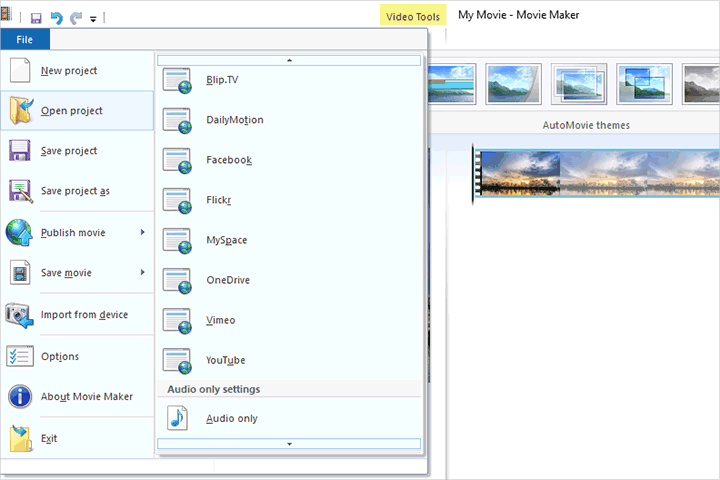Viewport: 720px width, 480px height.
Task: Click the Publish movie globe icon
Action: pyautogui.click(x=19, y=232)
